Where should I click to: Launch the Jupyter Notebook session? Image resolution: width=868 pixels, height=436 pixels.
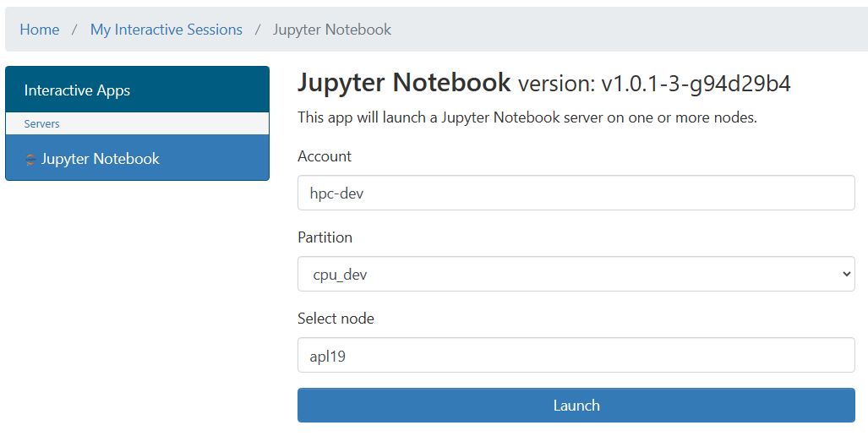(576, 405)
